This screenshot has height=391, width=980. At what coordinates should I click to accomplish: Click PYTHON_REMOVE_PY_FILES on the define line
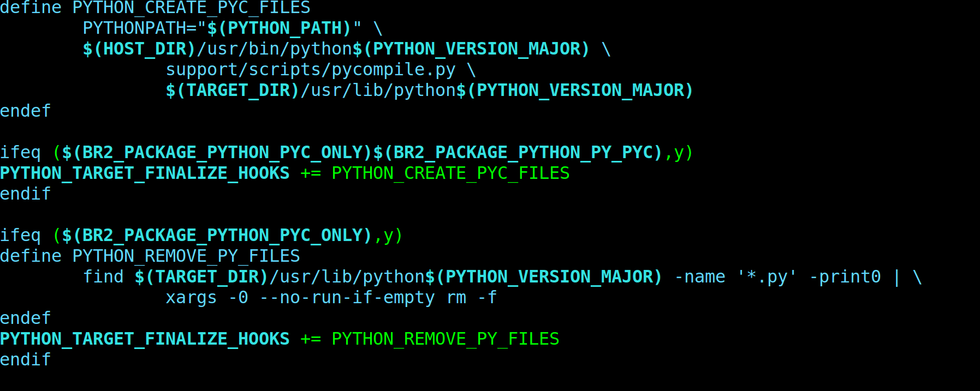[186, 256]
